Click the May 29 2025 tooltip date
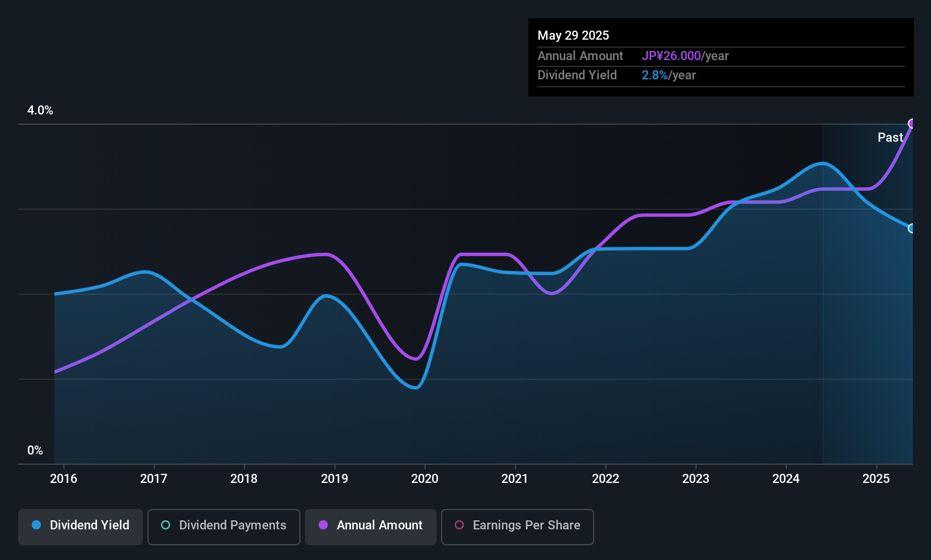The image size is (931, 560). coord(573,35)
